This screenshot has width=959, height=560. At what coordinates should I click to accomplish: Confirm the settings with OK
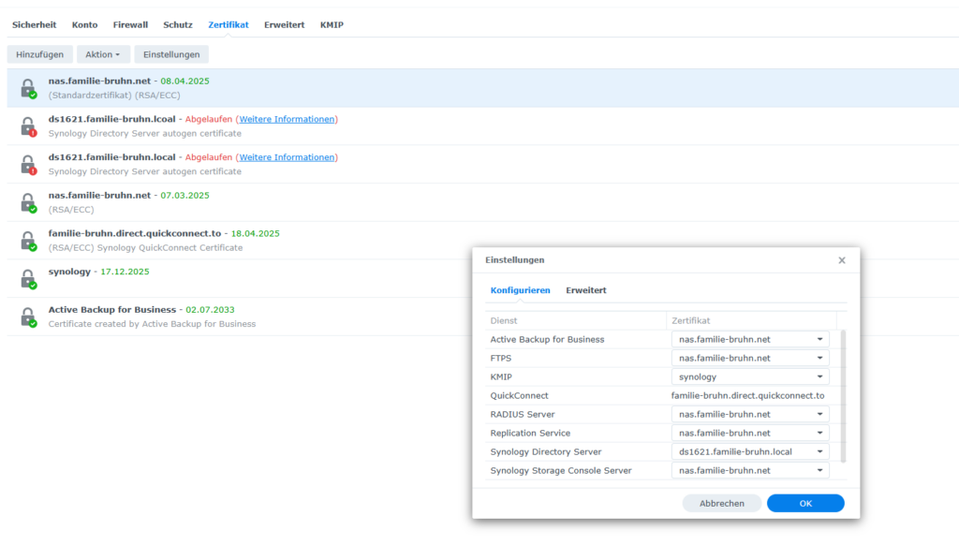point(804,503)
